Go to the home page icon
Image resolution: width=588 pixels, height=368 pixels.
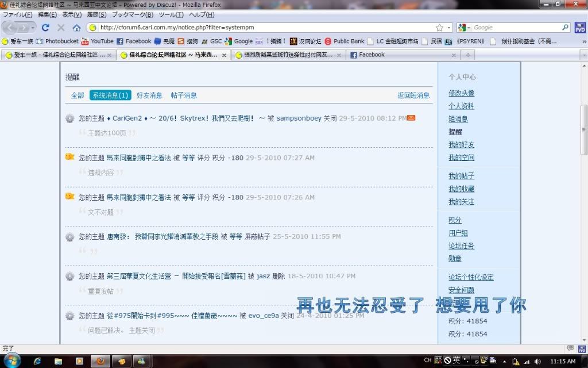point(76,28)
